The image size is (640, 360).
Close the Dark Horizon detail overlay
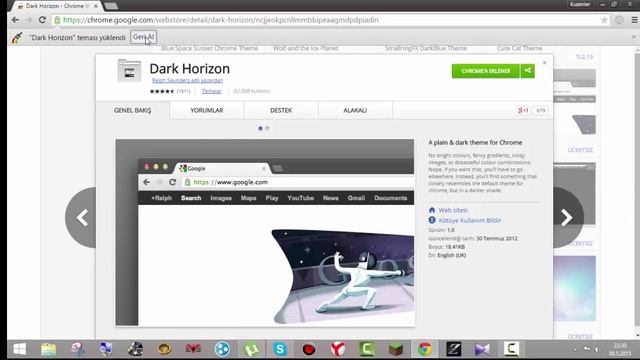pos(544,62)
